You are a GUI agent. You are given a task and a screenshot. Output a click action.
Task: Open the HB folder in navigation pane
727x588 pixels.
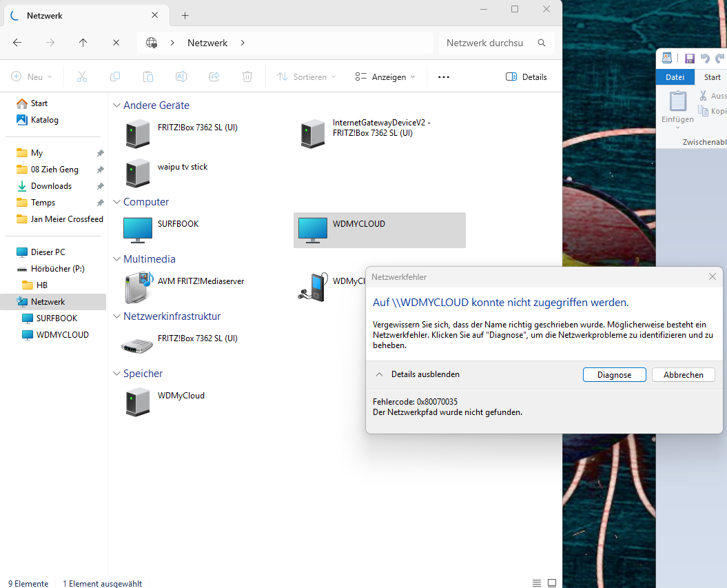click(x=35, y=285)
